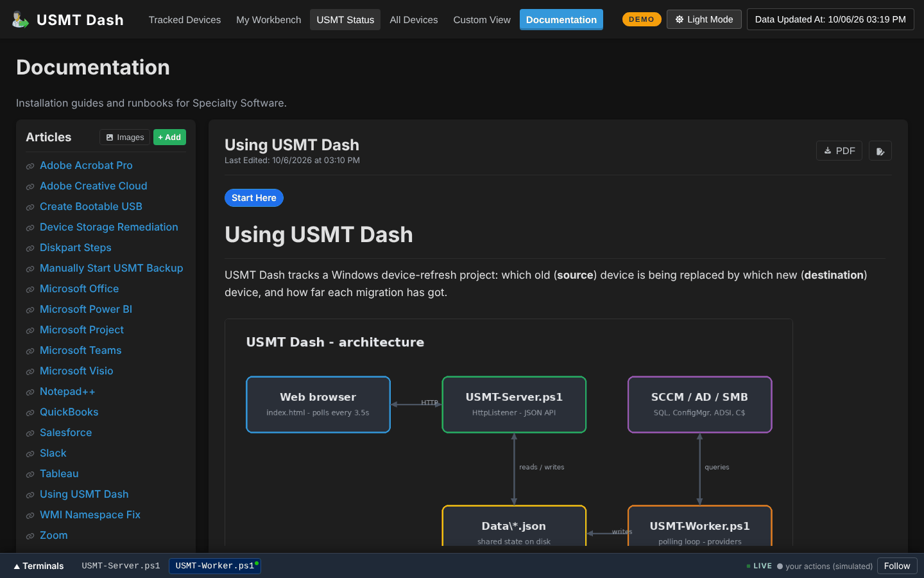Download the article as PDF
924x578 pixels.
[x=839, y=151]
